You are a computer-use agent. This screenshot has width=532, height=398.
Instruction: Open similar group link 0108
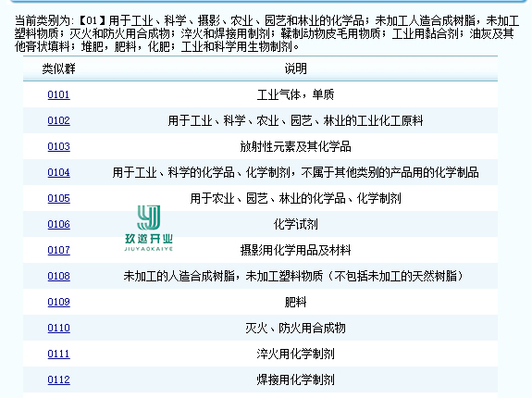coord(58,276)
